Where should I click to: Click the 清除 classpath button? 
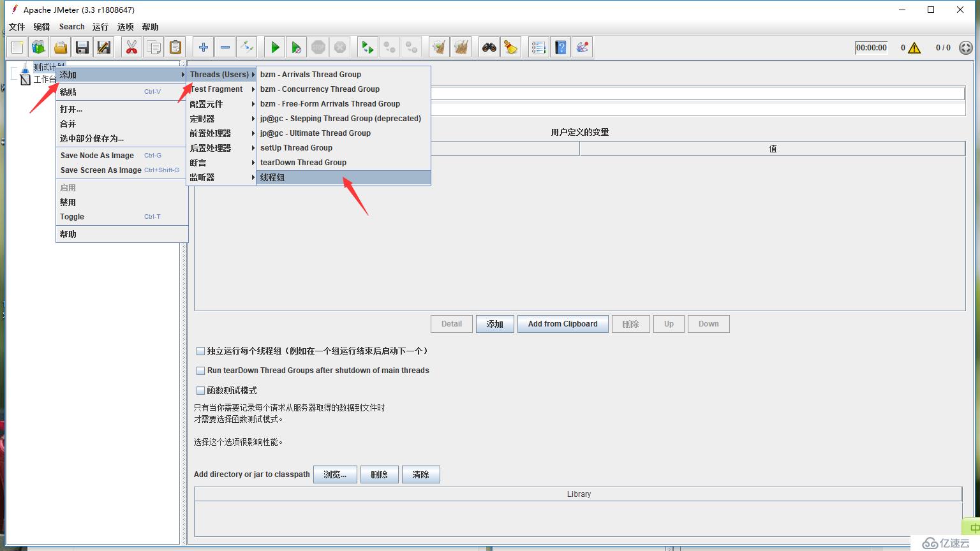coord(421,474)
